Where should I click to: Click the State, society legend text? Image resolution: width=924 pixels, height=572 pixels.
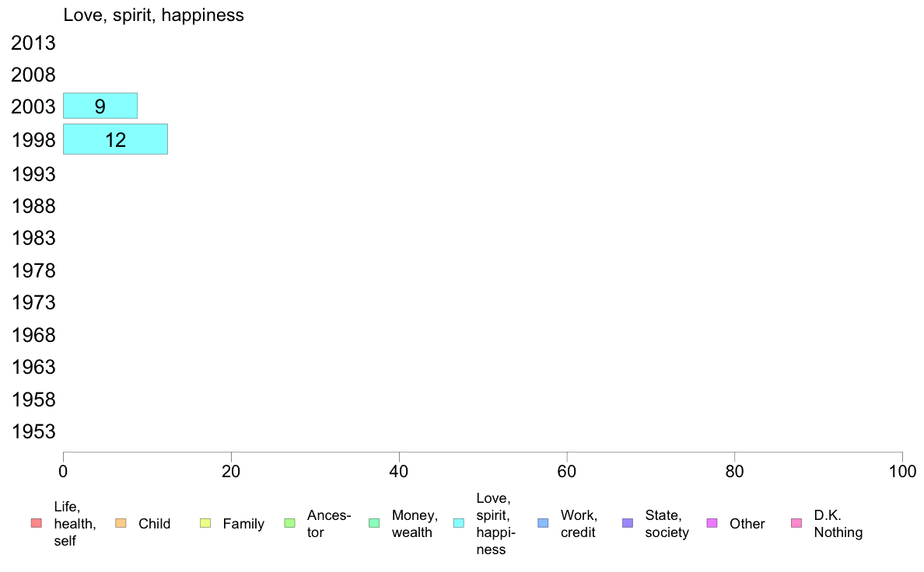tap(667, 524)
